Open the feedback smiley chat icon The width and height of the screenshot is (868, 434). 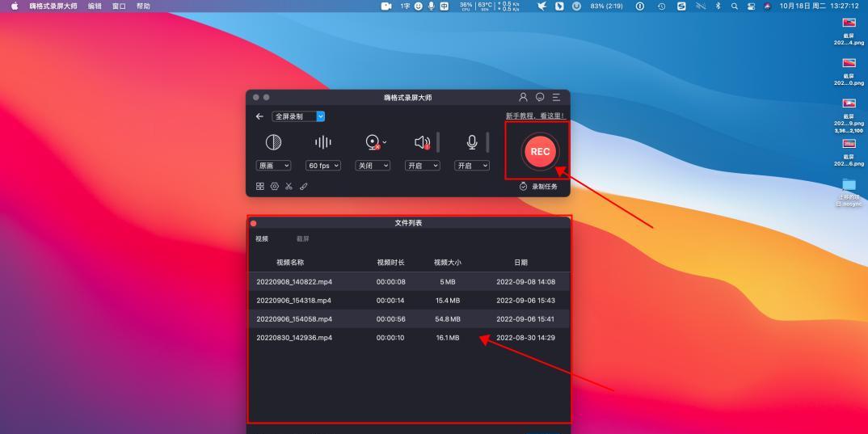(x=540, y=98)
